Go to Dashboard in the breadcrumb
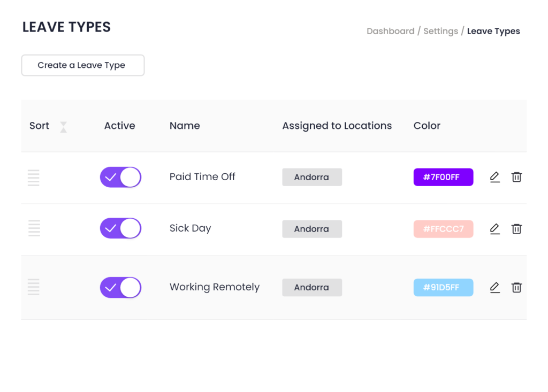Screen dimensions: 548x392 [390, 31]
